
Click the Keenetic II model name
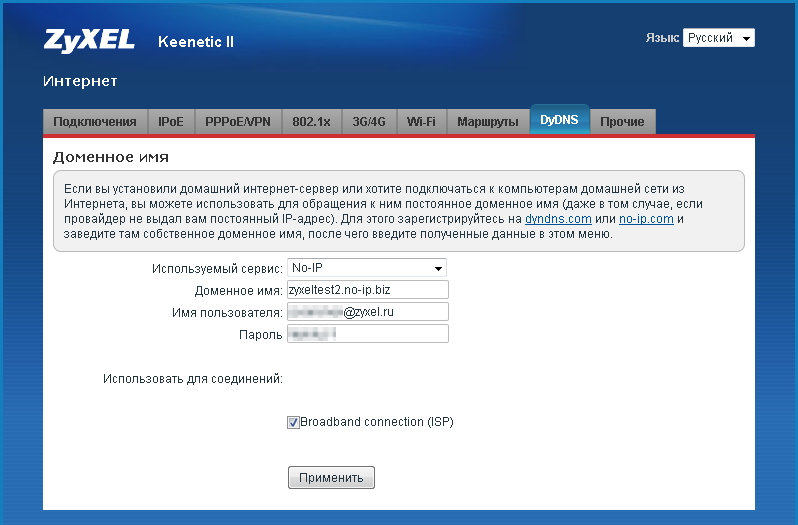pyautogui.click(x=196, y=42)
